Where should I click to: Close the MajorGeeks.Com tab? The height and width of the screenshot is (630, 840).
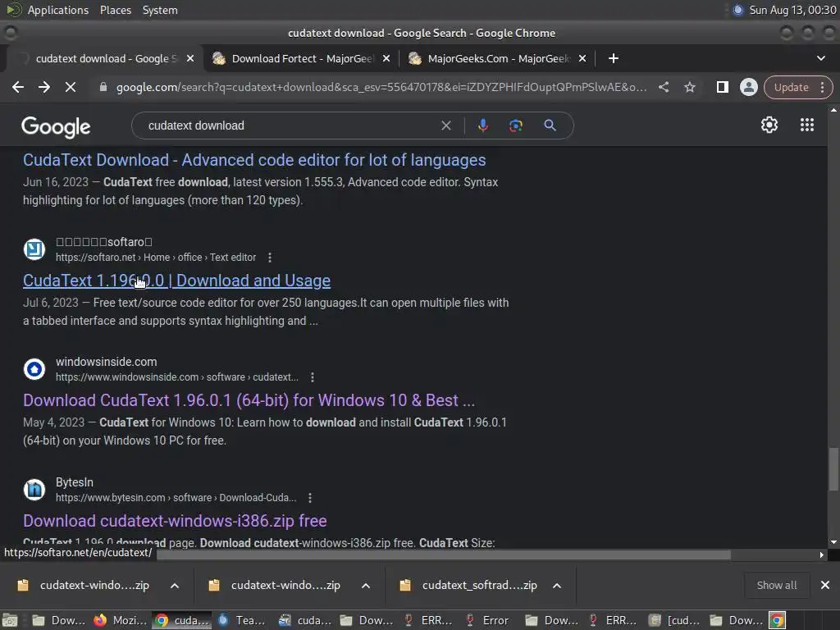[x=582, y=58]
